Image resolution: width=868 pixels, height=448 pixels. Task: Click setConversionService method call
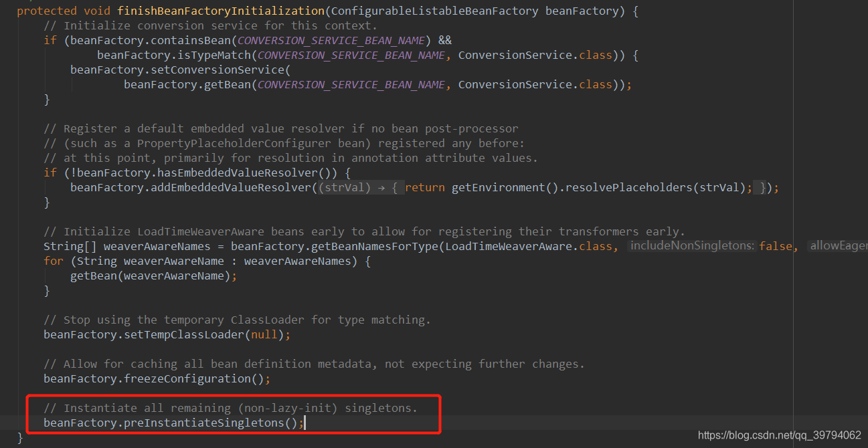(x=214, y=70)
